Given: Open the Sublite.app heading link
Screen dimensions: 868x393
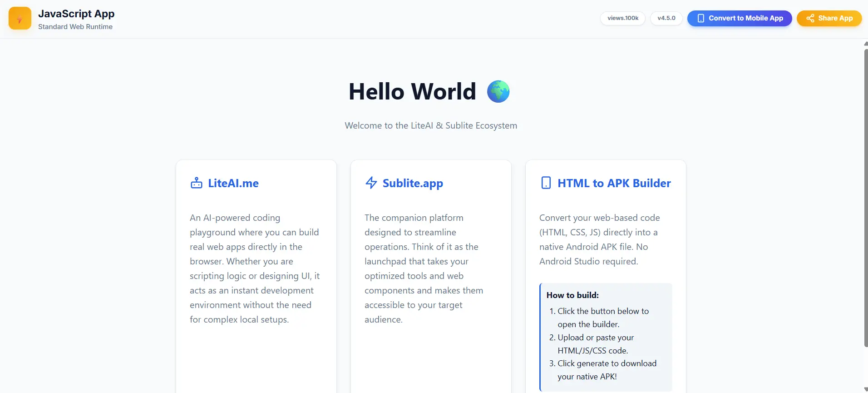Looking at the screenshot, I should [413, 183].
